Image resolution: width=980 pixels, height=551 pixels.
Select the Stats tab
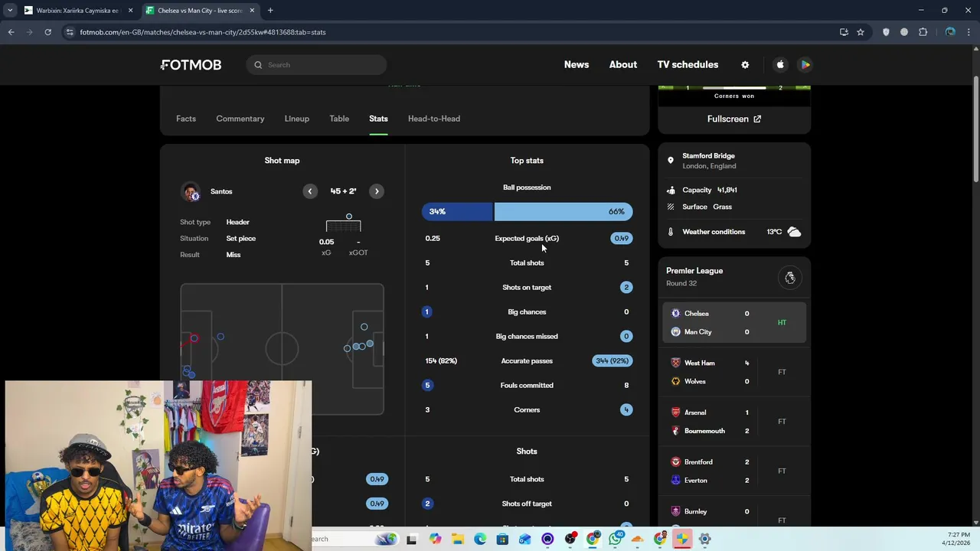378,119
